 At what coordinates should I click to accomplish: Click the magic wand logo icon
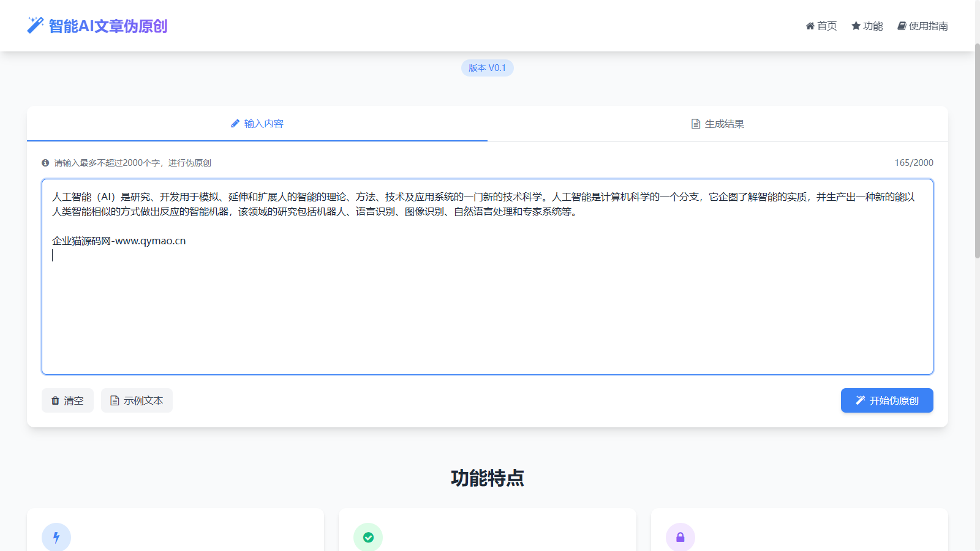click(x=34, y=26)
